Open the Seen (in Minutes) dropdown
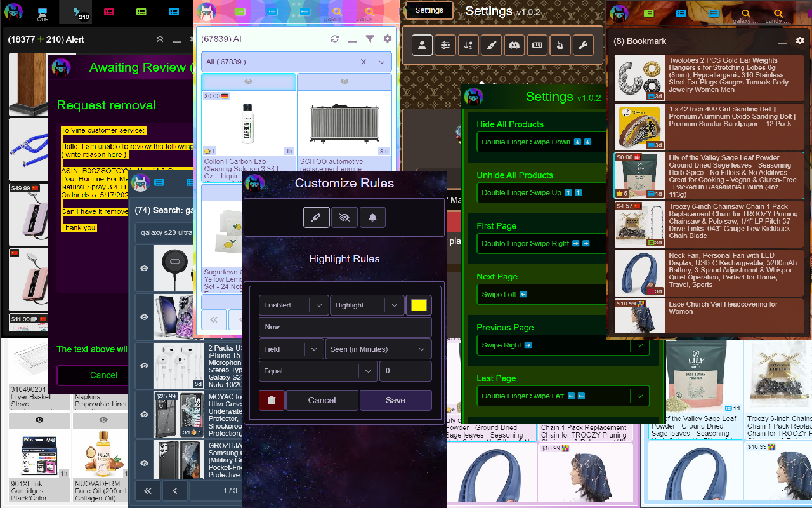812x508 pixels. pyautogui.click(x=378, y=349)
